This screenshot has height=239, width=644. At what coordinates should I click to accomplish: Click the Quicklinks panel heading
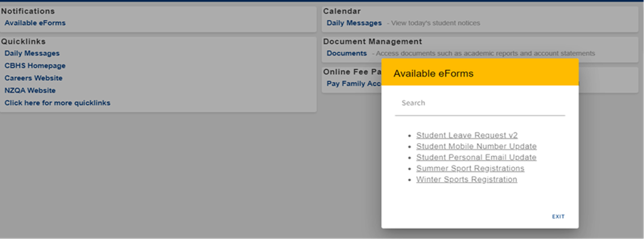pyautogui.click(x=24, y=42)
